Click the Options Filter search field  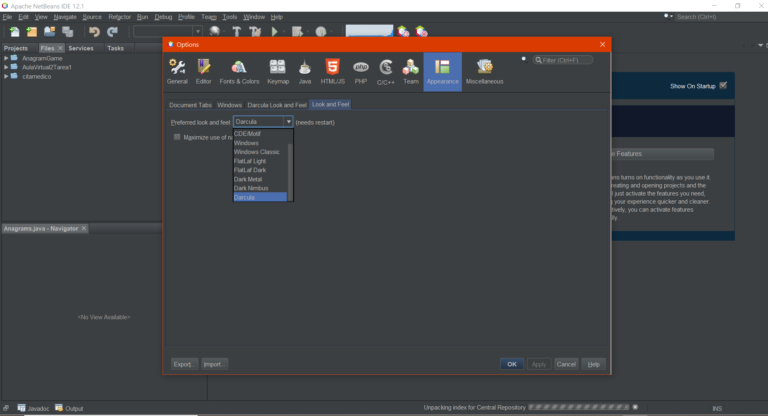[563, 60]
